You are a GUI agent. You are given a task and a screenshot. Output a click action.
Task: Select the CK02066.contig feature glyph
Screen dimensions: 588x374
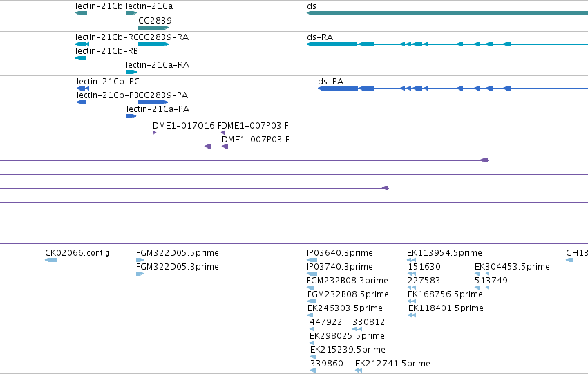(50, 260)
